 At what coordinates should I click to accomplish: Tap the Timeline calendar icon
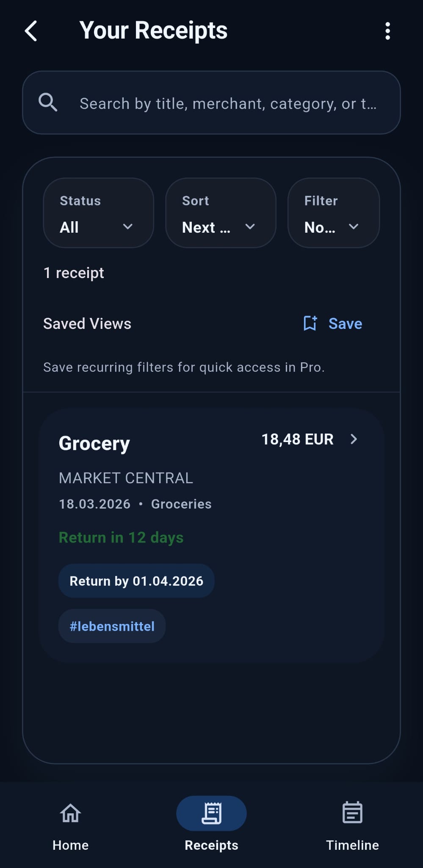click(x=352, y=812)
